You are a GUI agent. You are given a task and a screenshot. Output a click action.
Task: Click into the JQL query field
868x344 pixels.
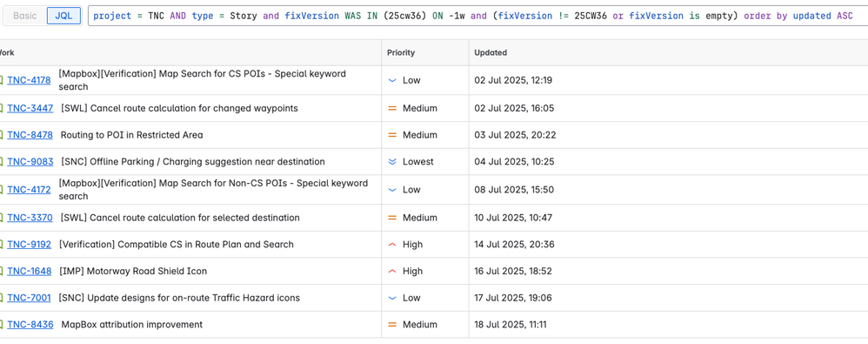(477, 16)
